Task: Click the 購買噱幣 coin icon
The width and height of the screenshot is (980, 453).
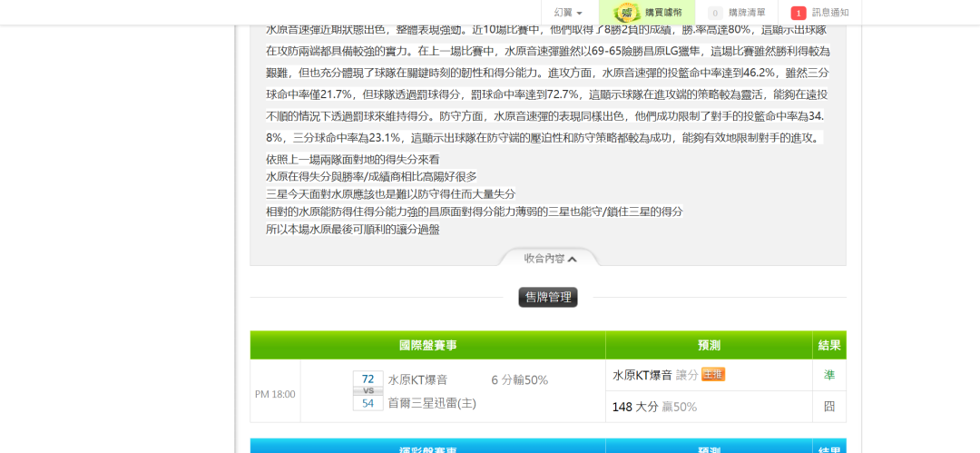Action: coord(625,13)
